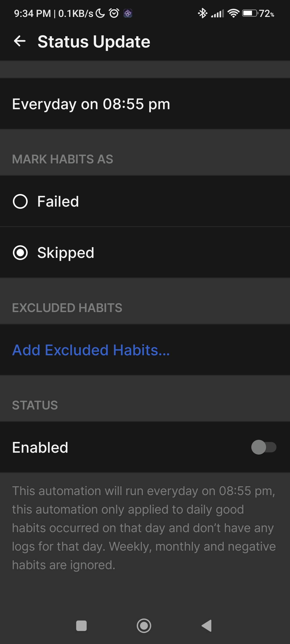Select the Failed radio button
This screenshot has height=644, width=290.
point(20,202)
